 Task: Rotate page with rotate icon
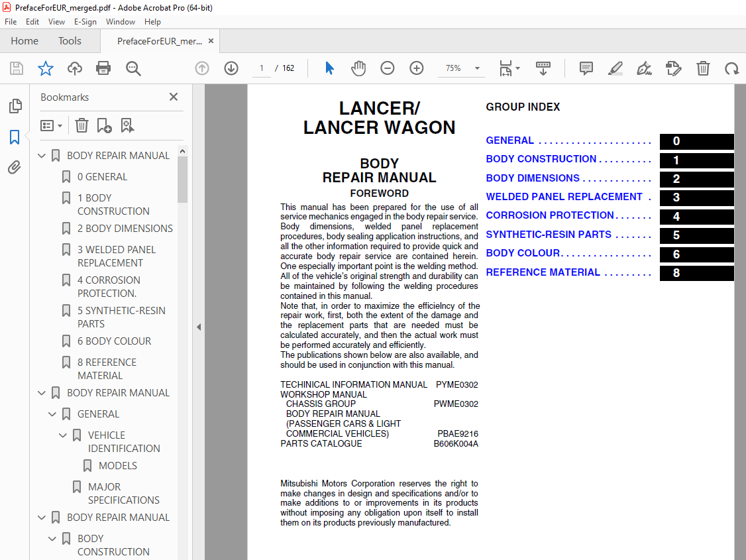(x=731, y=68)
